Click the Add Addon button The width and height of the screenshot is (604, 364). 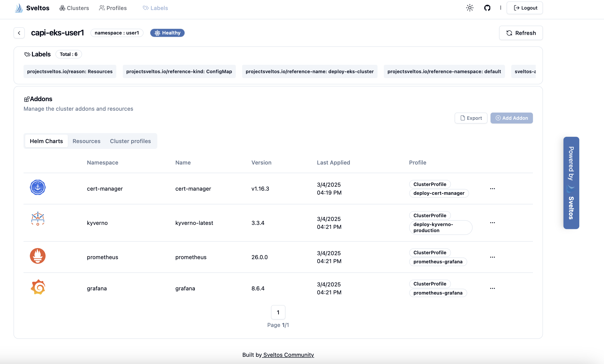click(511, 118)
